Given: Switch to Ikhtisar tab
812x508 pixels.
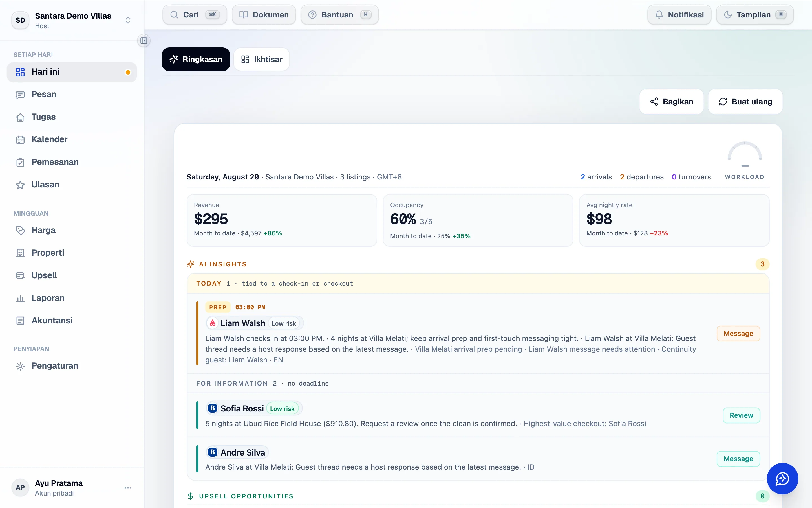Looking at the screenshot, I should click(x=262, y=59).
